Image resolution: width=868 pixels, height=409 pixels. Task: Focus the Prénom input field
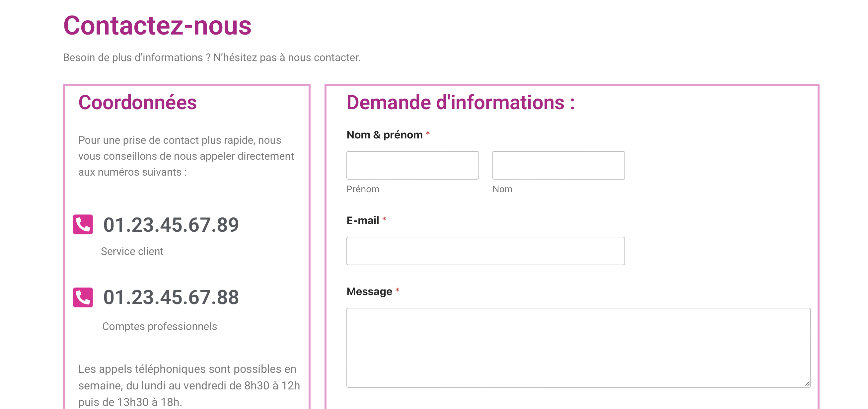pyautogui.click(x=412, y=165)
